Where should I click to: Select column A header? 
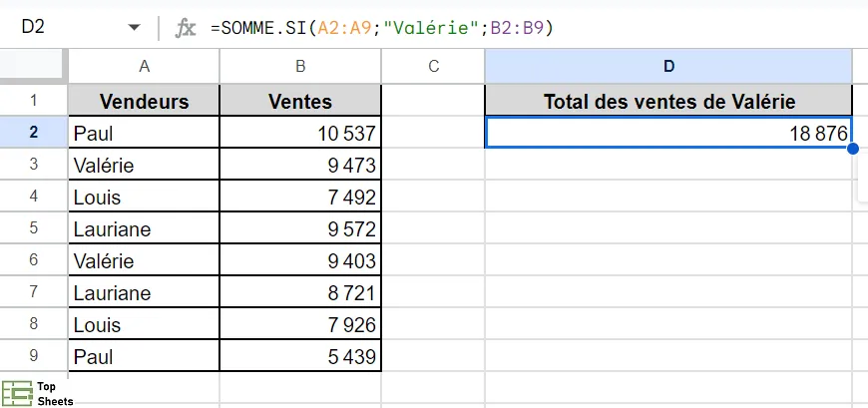click(144, 67)
